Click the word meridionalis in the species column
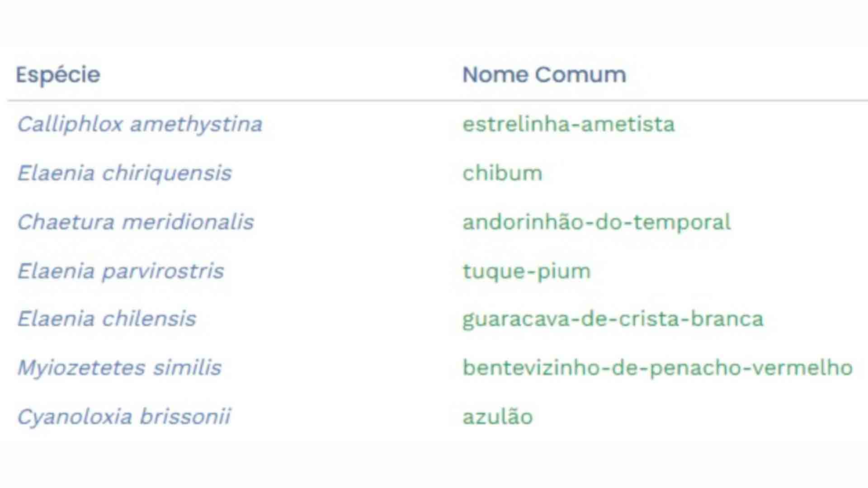 point(188,222)
